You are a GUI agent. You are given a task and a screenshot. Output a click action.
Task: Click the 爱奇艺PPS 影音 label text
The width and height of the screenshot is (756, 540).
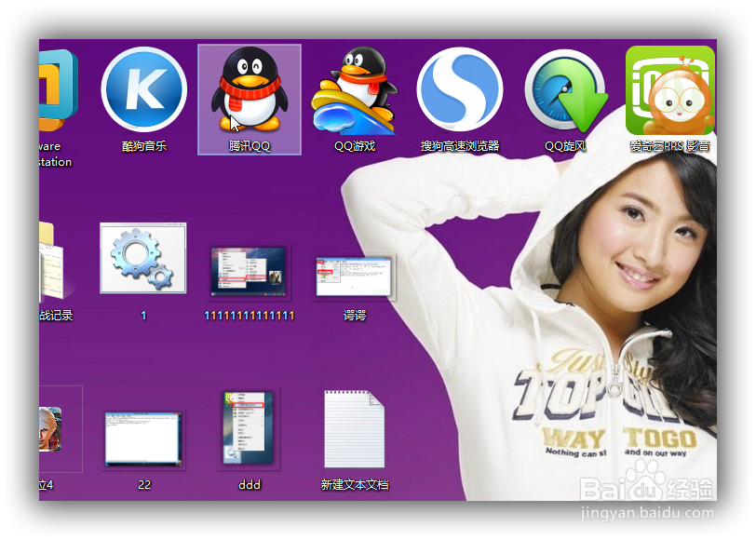pos(670,146)
